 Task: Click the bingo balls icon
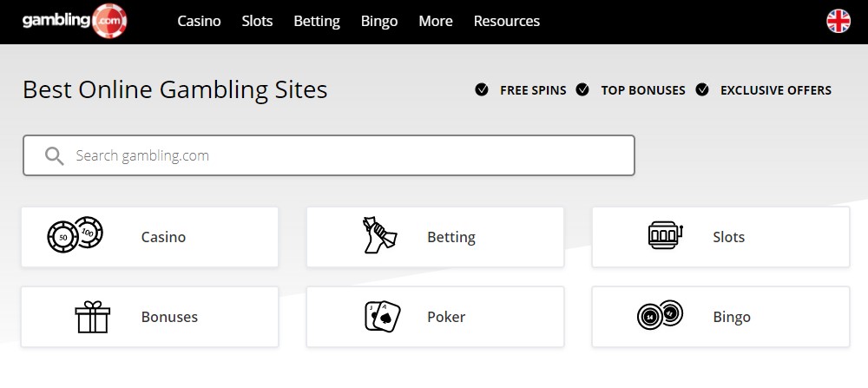(660, 315)
